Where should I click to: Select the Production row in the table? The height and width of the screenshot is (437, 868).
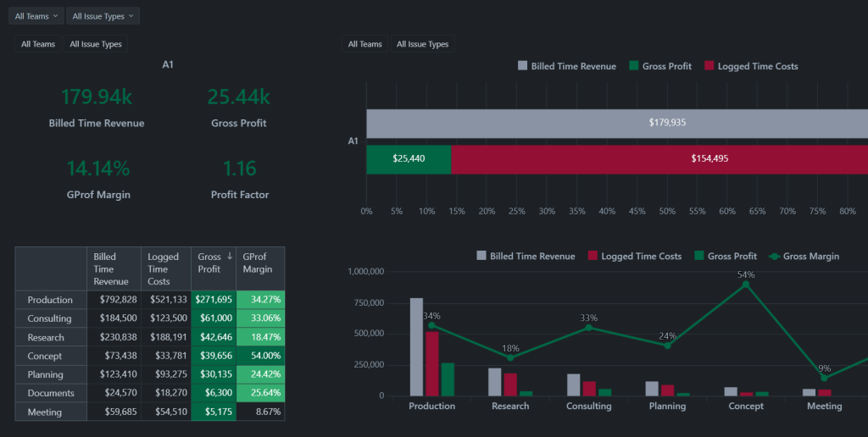51,300
